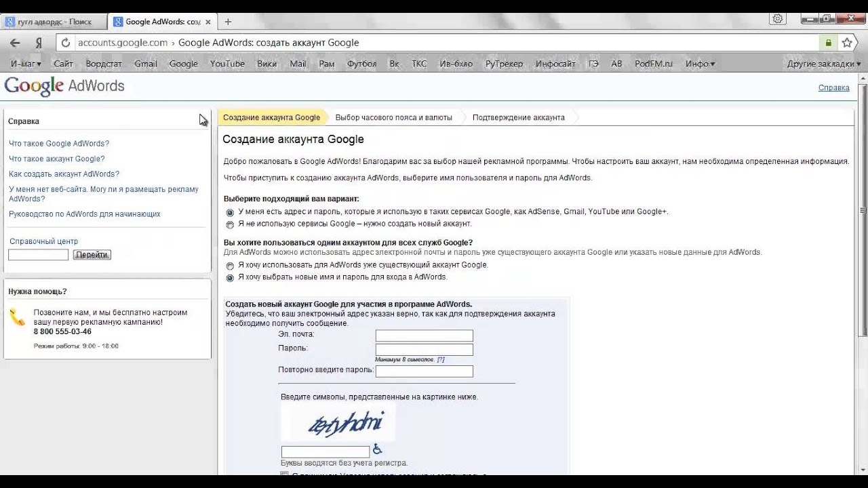Click the captcha image

tap(338, 423)
